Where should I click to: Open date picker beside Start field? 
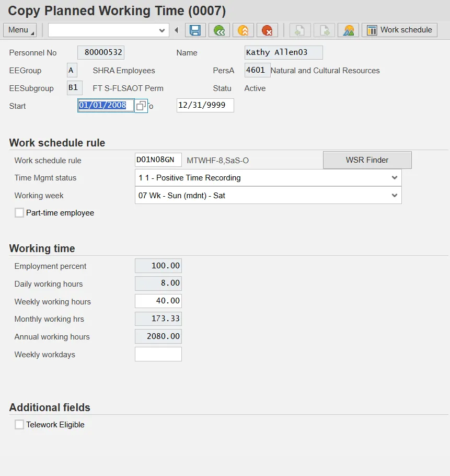click(x=141, y=106)
